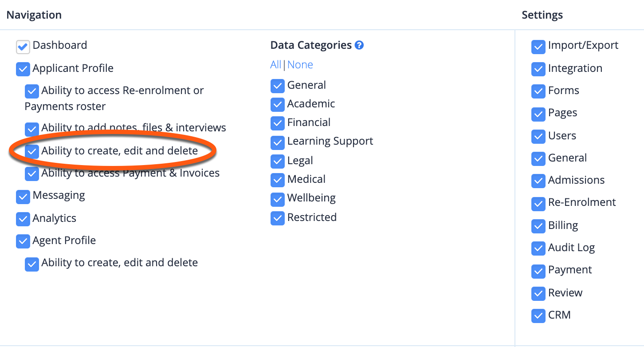The height and width of the screenshot is (347, 644).
Task: Open the Data Categories help icon
Action: pos(359,44)
